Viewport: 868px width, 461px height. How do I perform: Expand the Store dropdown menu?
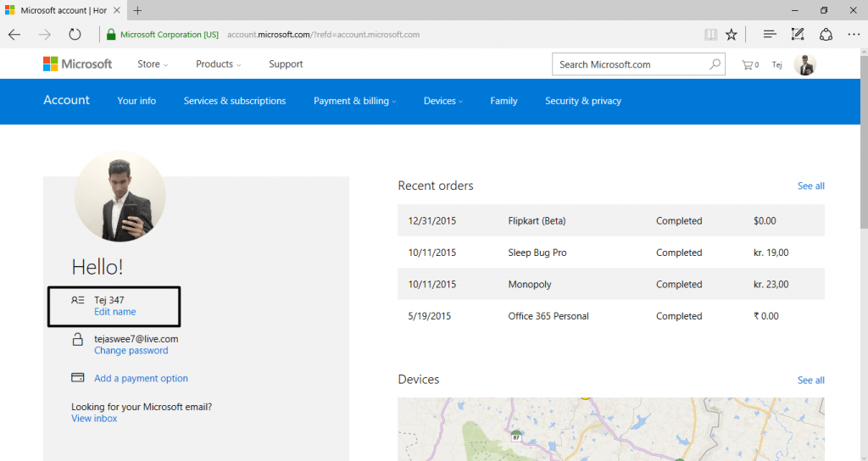(x=153, y=64)
